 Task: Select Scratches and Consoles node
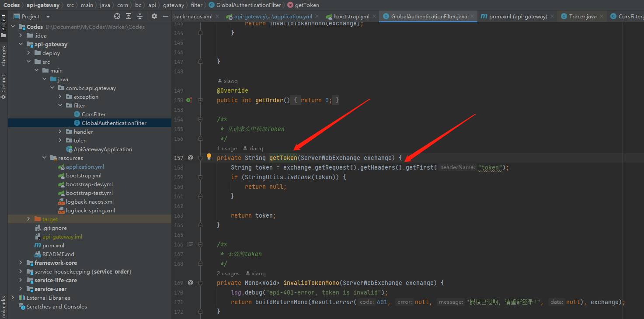[x=52, y=306]
